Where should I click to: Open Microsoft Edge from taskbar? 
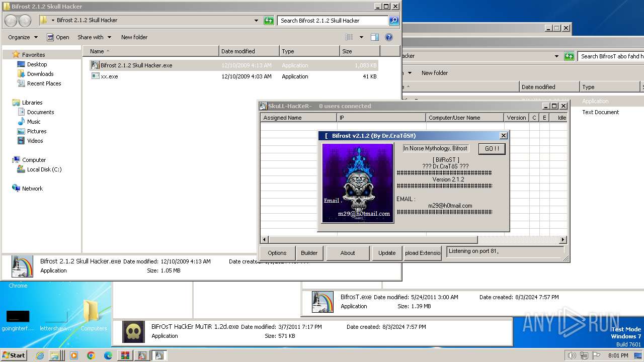[x=108, y=355]
